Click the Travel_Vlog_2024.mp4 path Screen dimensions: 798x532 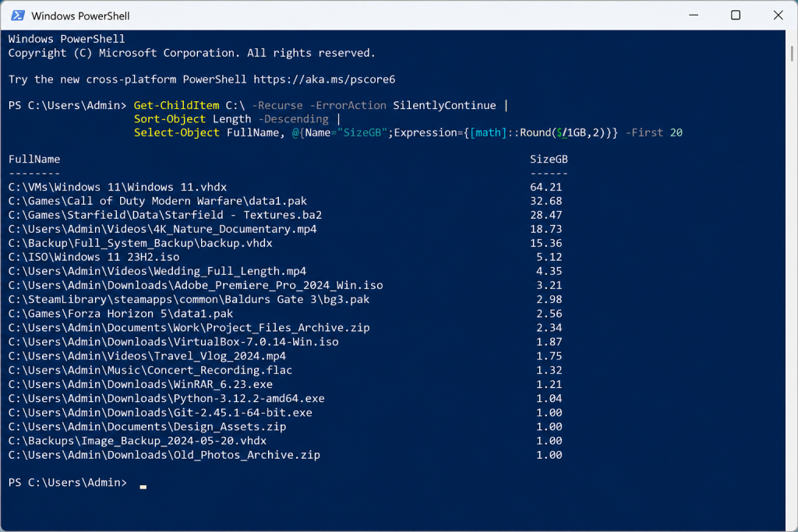[x=147, y=356]
